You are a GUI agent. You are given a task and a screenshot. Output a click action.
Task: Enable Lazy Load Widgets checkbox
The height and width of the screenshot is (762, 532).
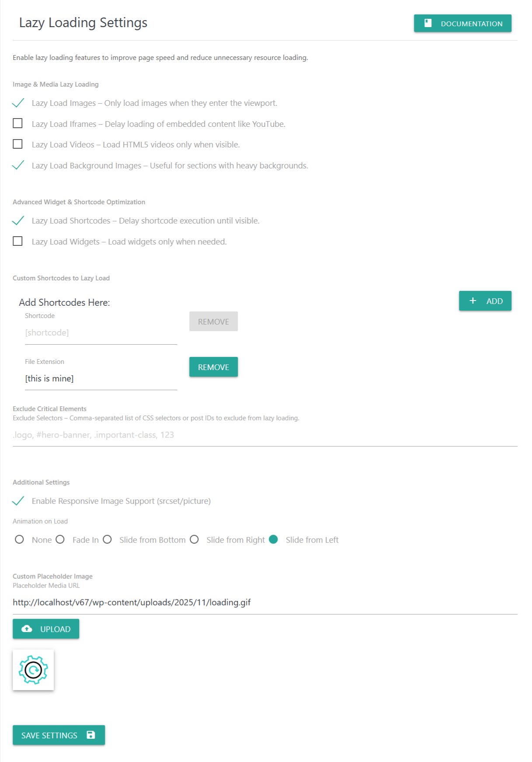click(18, 241)
